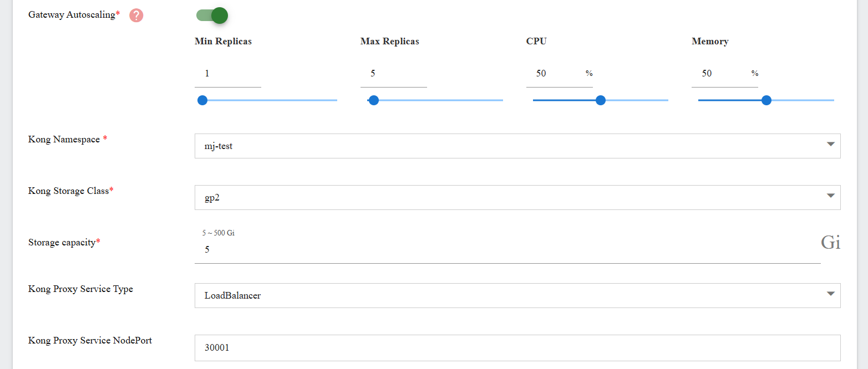Disable the Gateway Autoscaling toggle switch
Image resolution: width=868 pixels, height=369 pixels.
pos(212,16)
